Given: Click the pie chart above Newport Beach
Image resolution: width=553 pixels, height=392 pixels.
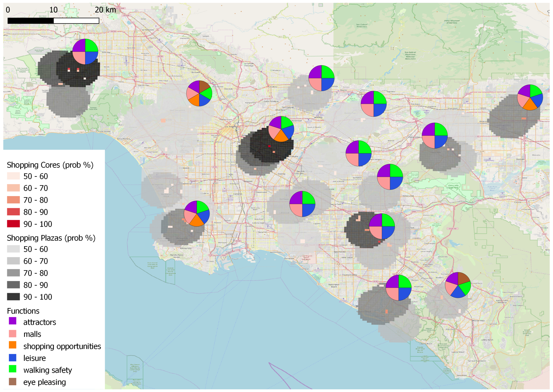Looking at the screenshot, I should (x=398, y=288).
